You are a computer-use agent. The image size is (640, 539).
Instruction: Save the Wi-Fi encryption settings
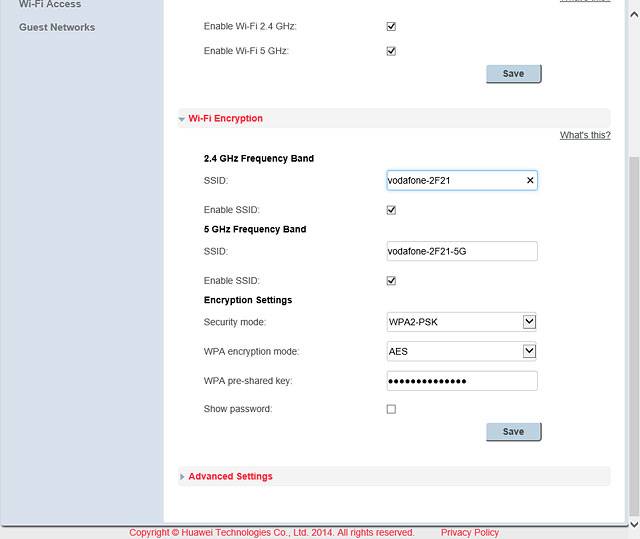click(x=513, y=432)
